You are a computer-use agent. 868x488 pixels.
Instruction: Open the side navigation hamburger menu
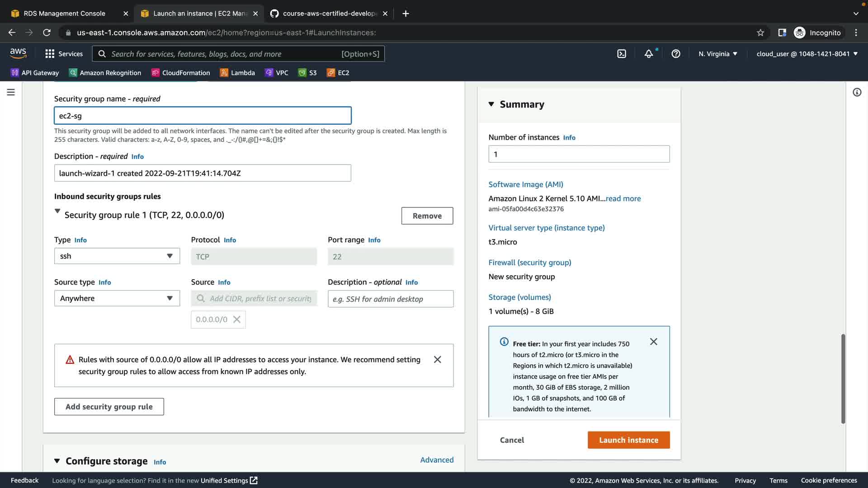[x=11, y=92]
